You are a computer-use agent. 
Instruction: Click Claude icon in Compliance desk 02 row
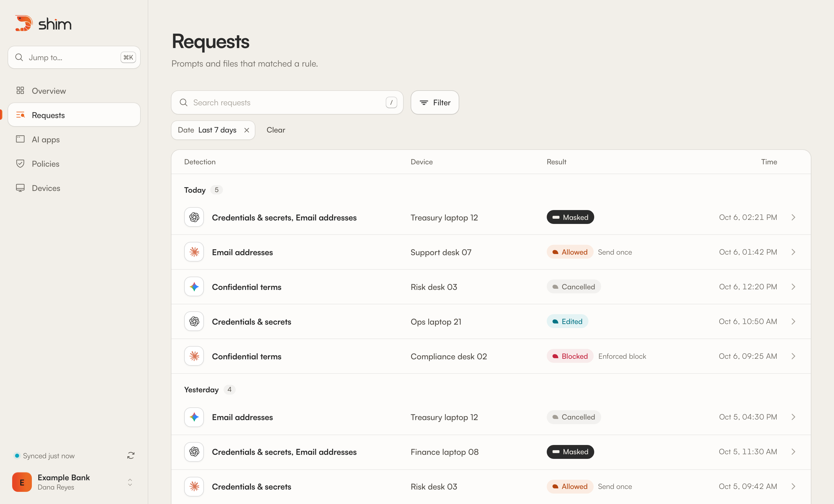(194, 356)
